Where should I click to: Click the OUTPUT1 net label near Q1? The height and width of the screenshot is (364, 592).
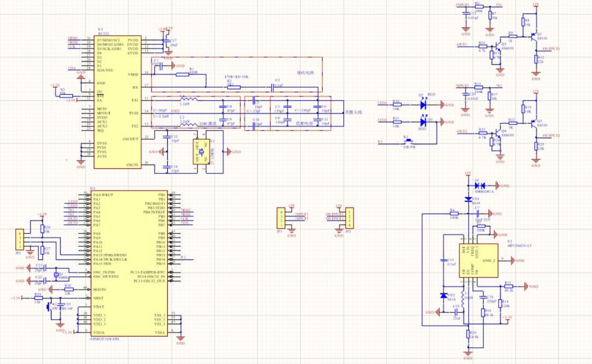(x=550, y=49)
